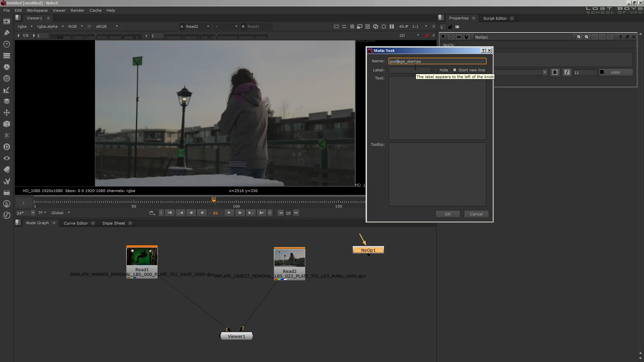Click the 3D cube icon in toolbar
The width and height of the screenshot is (644, 362).
(x=6, y=124)
